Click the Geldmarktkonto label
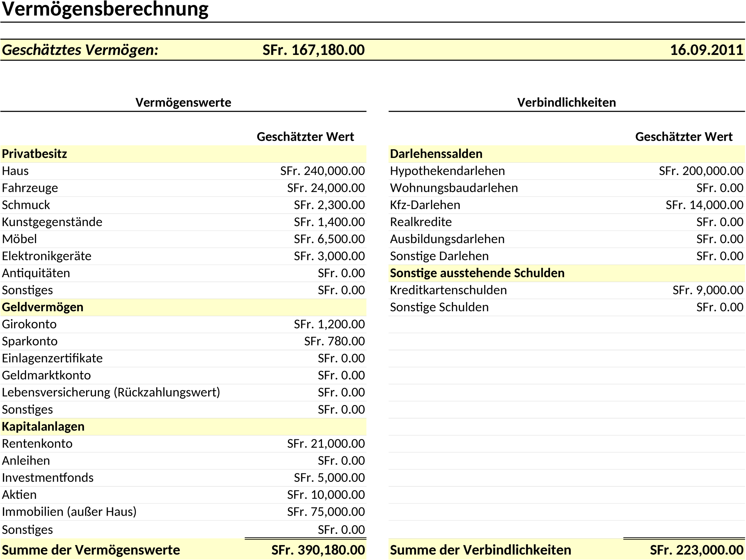 46,376
